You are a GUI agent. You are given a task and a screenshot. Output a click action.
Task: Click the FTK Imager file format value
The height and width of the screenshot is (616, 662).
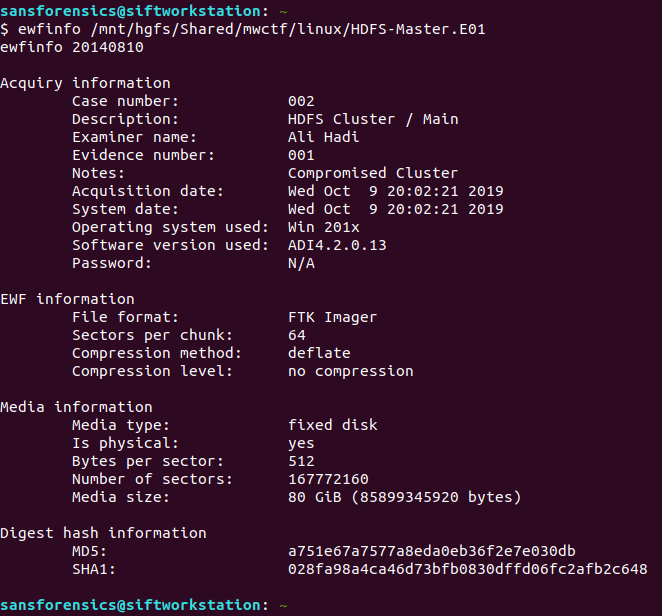click(x=332, y=317)
